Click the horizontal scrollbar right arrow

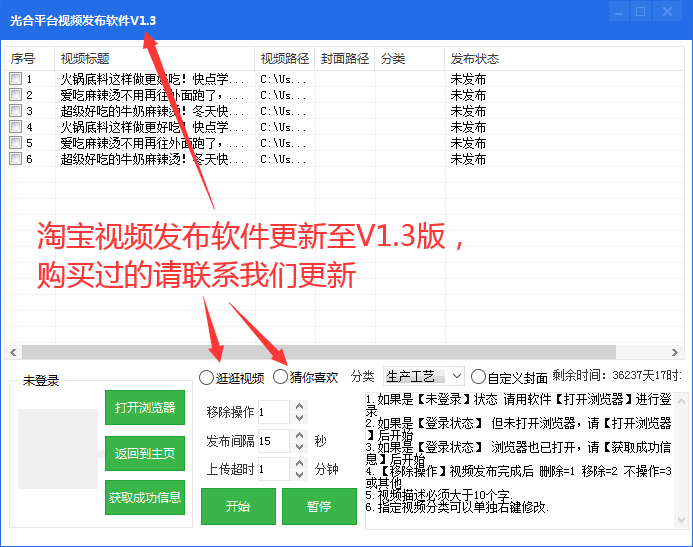(x=675, y=352)
